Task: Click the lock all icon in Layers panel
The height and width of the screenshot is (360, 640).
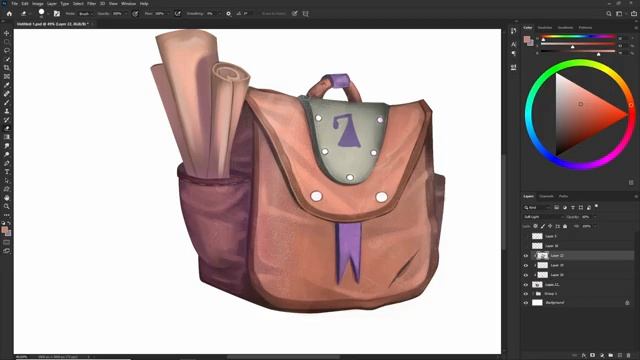Action: coord(565,226)
